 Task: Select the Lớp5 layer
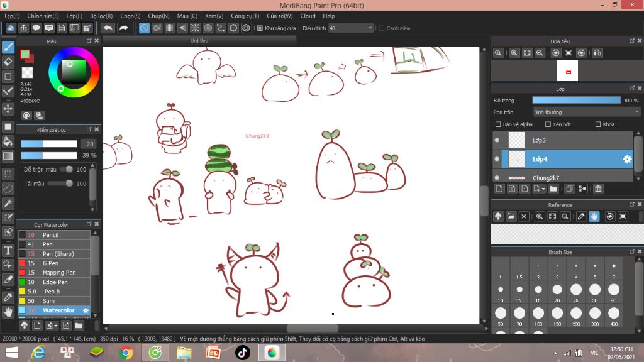[x=563, y=140]
